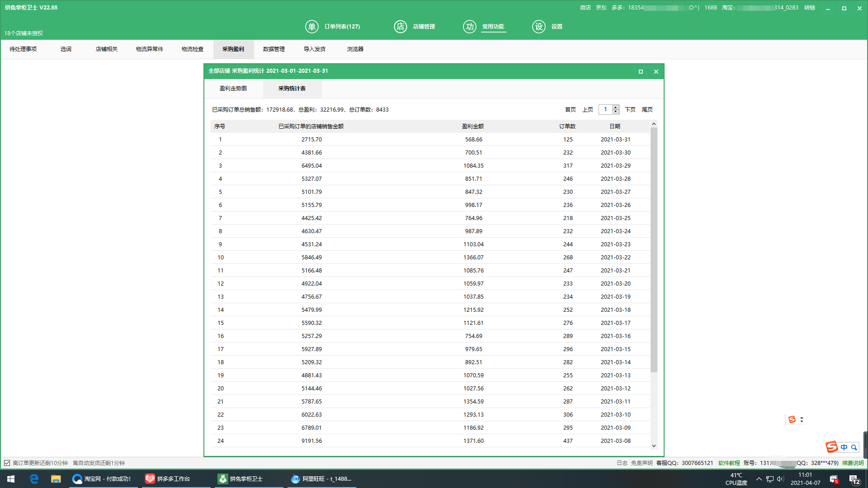Select the 采购盈利 tab
This screenshot has width=868, height=488.
tap(233, 49)
